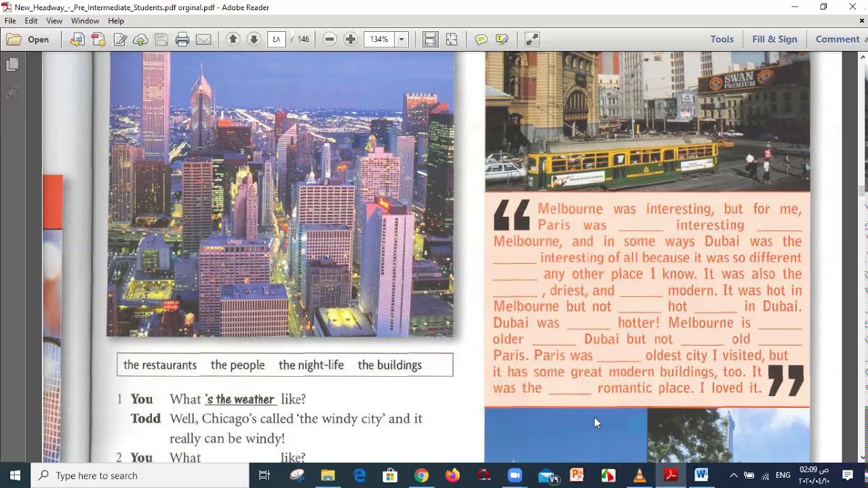This screenshot has height=488, width=868.
Task: Open Google Chrome from the taskbar
Action: 421,475
